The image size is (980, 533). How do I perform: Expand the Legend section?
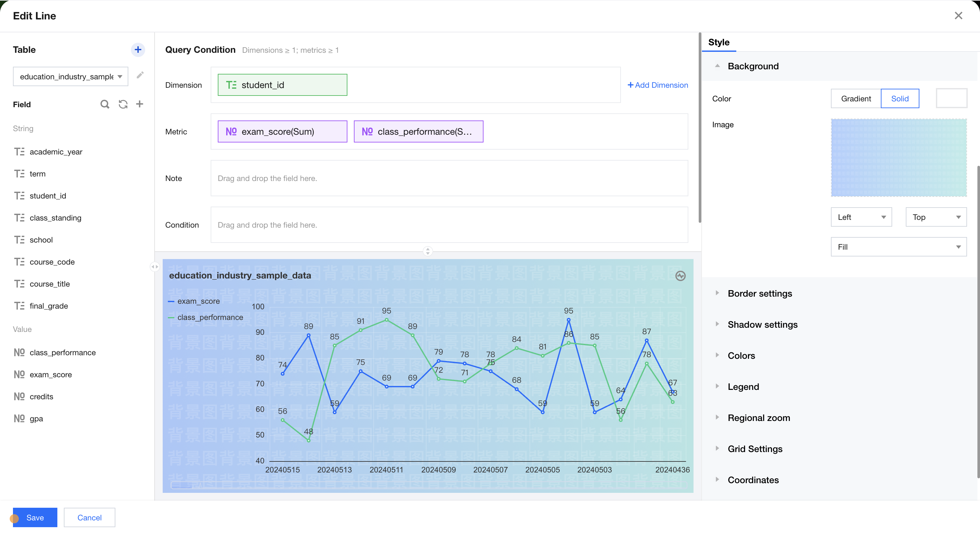point(717,387)
